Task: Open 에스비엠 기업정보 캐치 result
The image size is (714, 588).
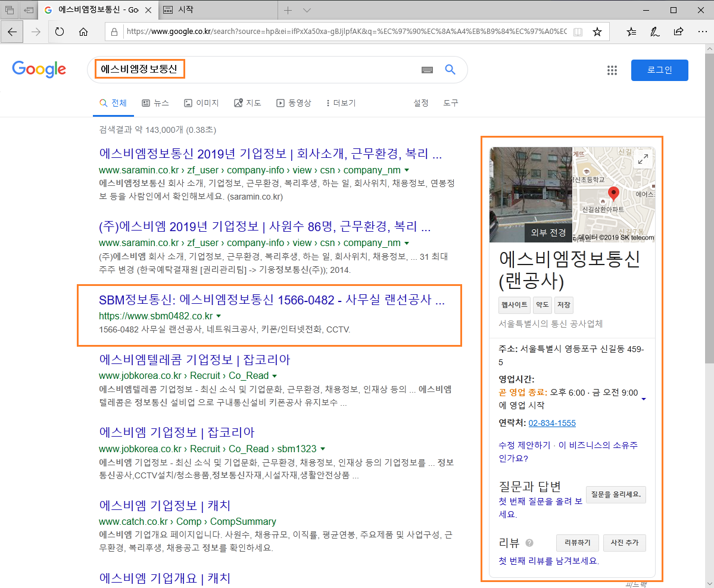Action: 165,506
